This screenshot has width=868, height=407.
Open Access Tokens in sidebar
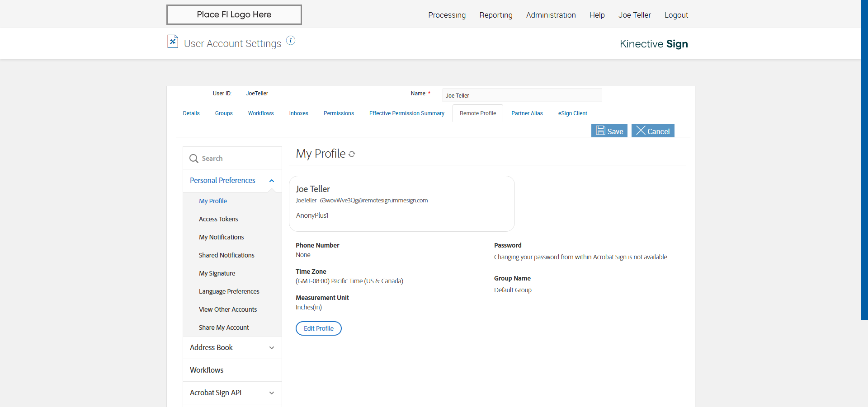point(218,219)
